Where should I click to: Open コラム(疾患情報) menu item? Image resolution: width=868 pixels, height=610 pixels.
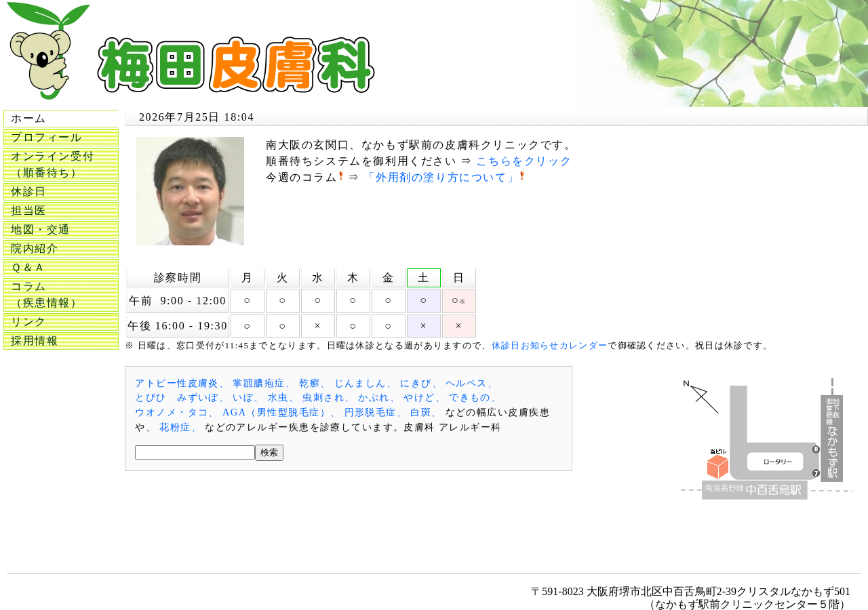point(61,295)
